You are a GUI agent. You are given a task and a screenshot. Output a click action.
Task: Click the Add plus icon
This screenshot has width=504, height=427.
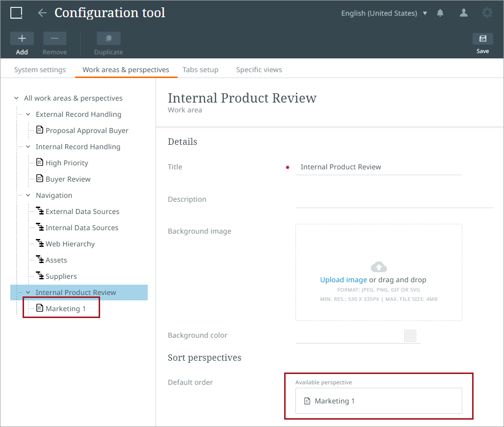[22, 39]
